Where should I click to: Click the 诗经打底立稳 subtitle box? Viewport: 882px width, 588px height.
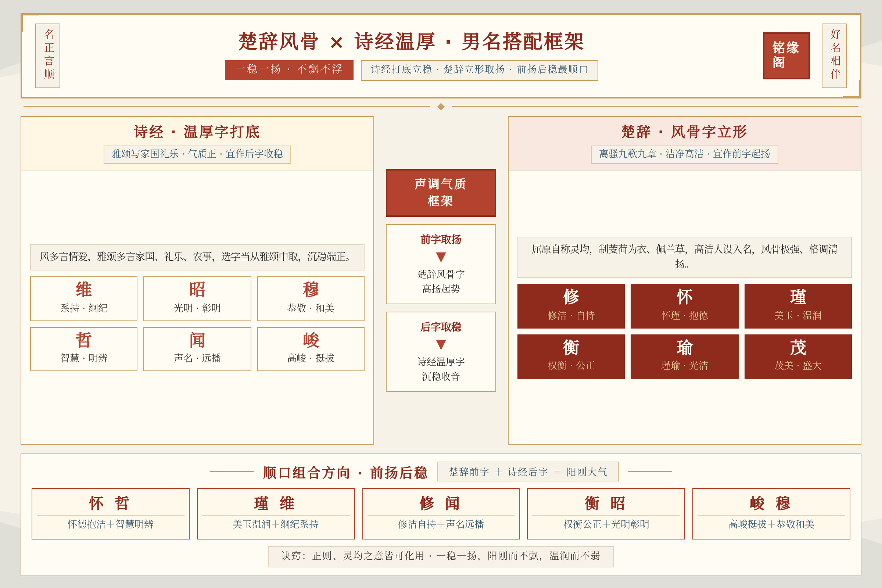(479, 70)
